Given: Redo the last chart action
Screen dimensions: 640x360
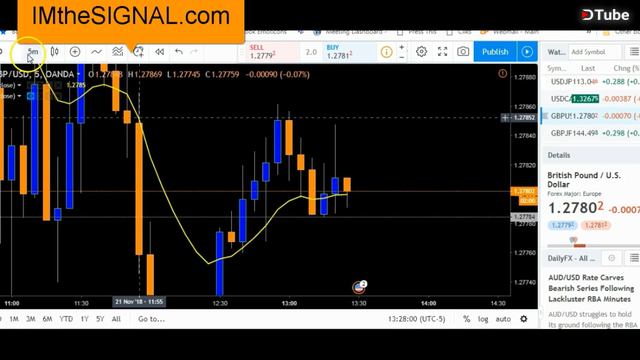Looking at the screenshot, I should point(194,52).
